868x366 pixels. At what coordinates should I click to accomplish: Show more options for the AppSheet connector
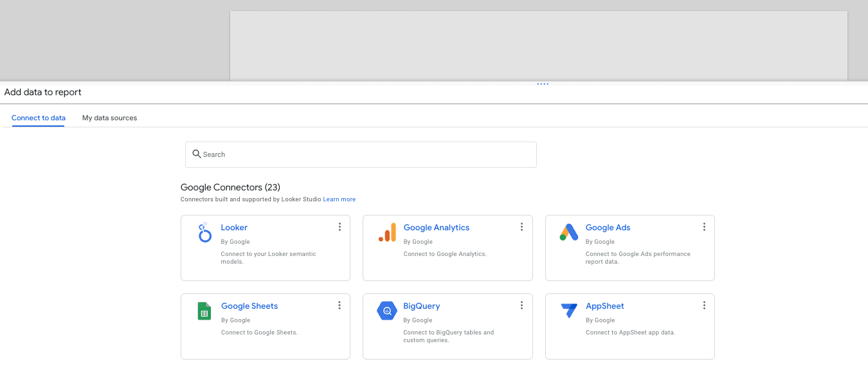pyautogui.click(x=704, y=306)
